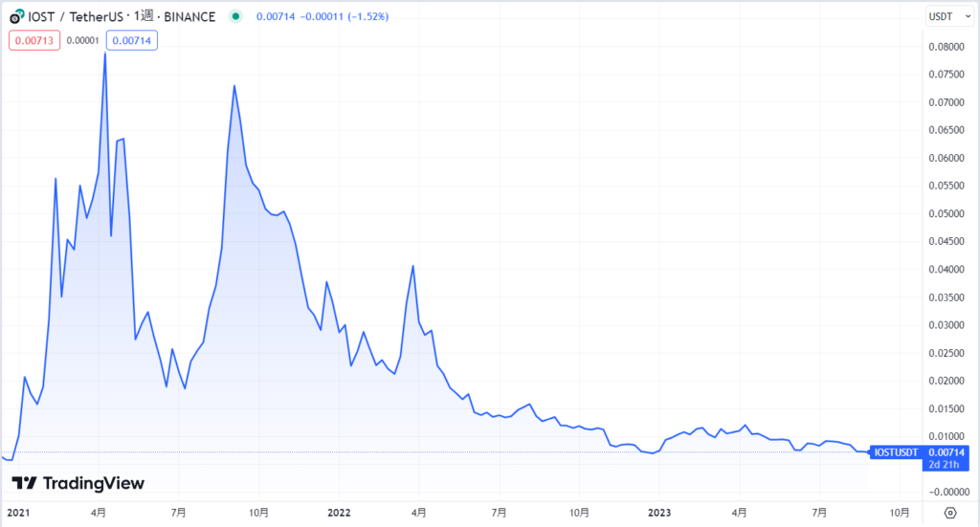Click the 0.02500 price axis label
The image size is (980, 527).
[946, 354]
